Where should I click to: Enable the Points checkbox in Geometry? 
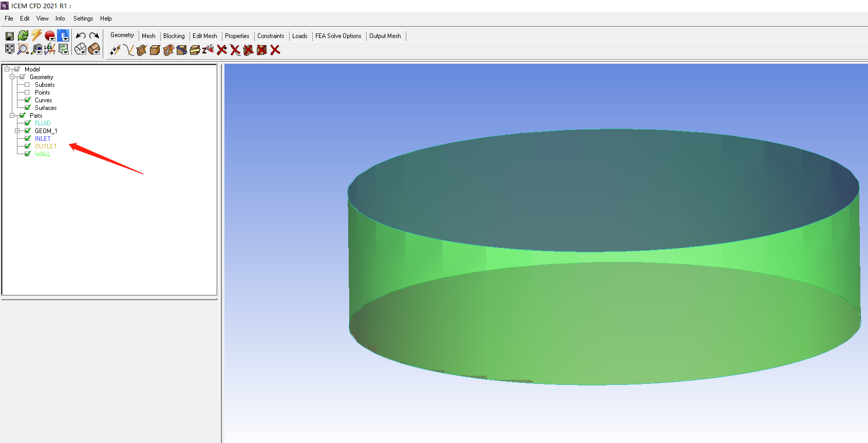click(27, 93)
